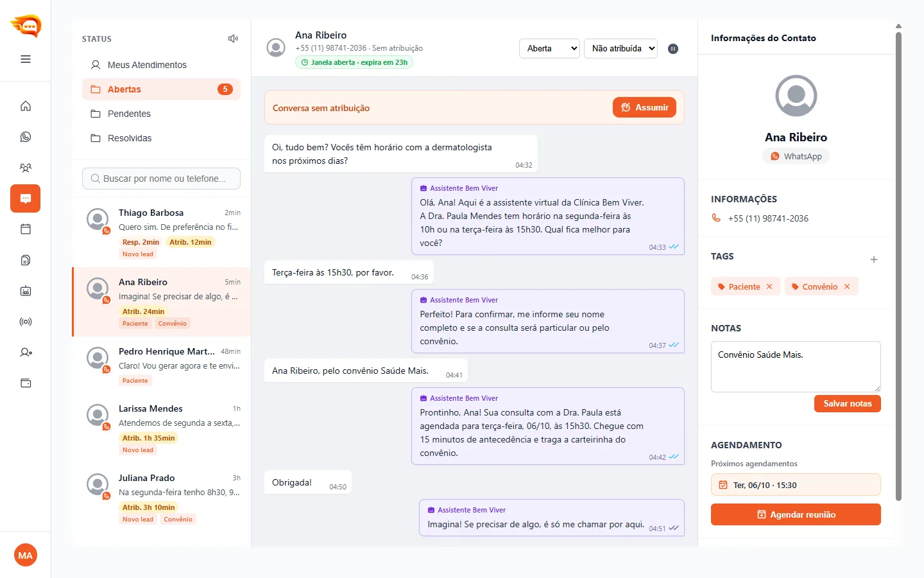Open Thiago Barbosa conversation
This screenshot has height=578, width=924.
(162, 232)
